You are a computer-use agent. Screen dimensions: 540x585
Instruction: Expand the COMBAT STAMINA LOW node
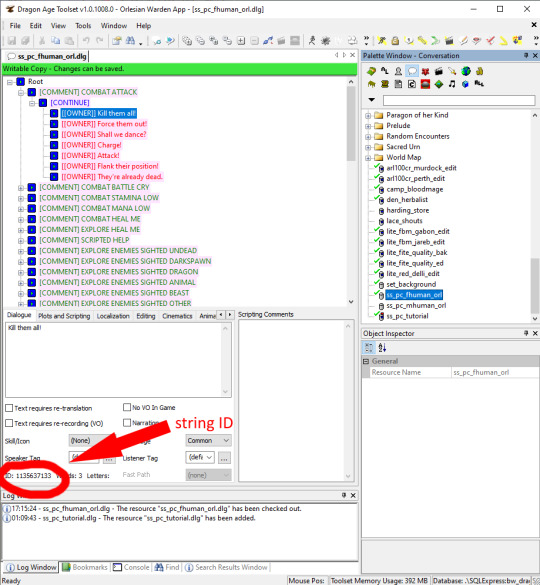coord(21,198)
